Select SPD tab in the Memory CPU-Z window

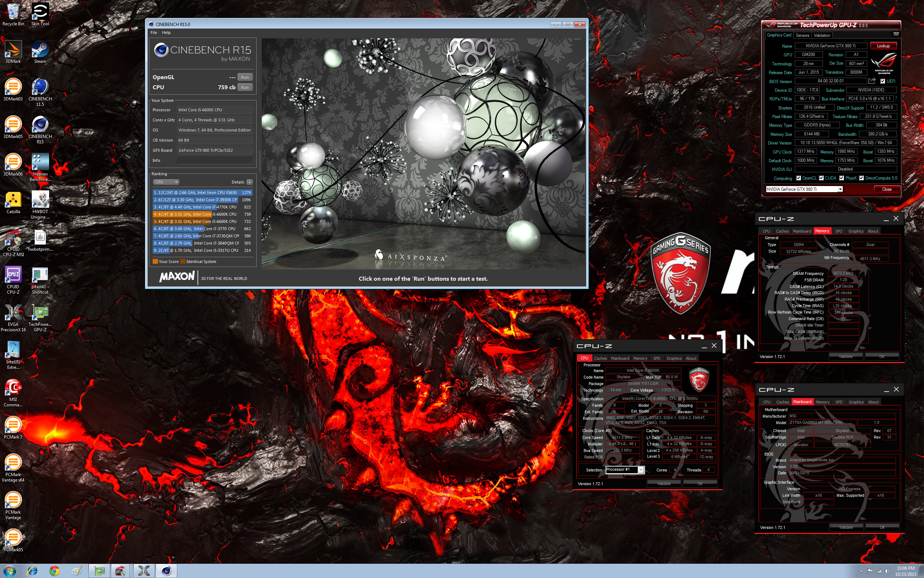click(838, 231)
